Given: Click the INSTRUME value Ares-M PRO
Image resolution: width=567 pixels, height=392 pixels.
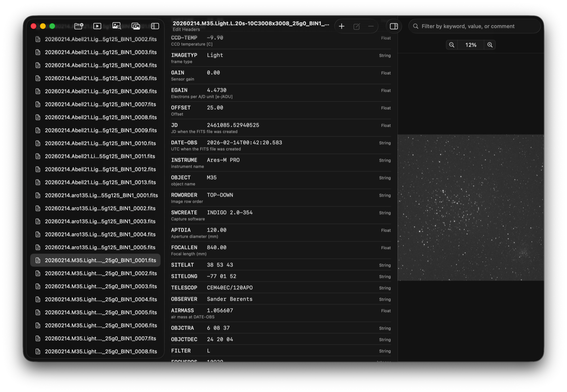Looking at the screenshot, I should tap(223, 160).
